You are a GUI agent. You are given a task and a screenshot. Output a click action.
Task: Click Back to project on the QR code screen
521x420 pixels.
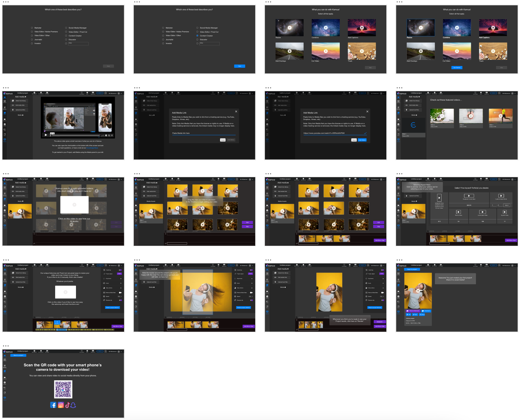(18, 355)
